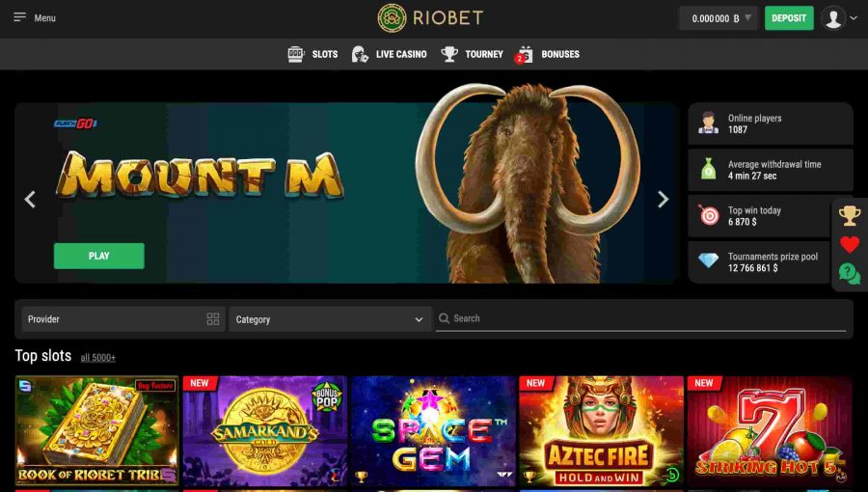Image resolution: width=868 pixels, height=492 pixels.
Task: Click the Riobet logo emblem
Action: click(392, 17)
